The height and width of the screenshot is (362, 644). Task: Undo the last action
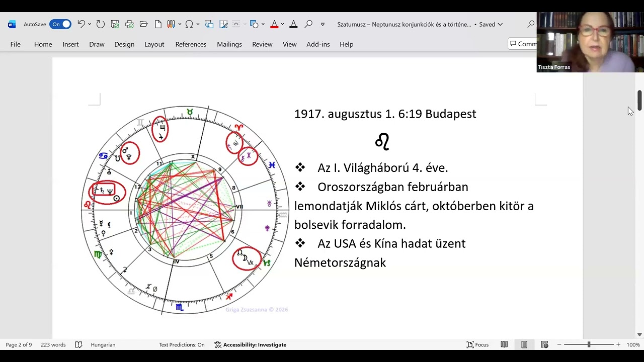[81, 24]
